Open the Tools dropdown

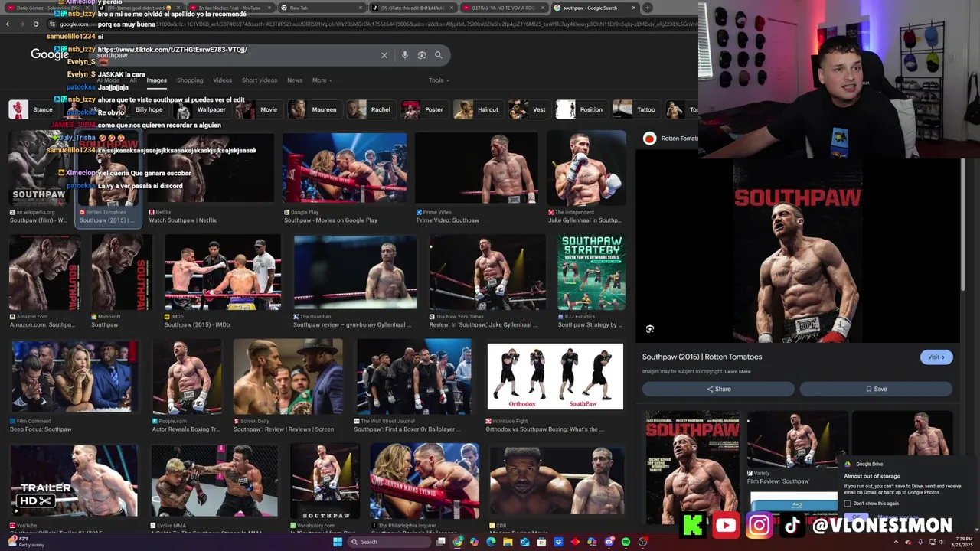439,80
